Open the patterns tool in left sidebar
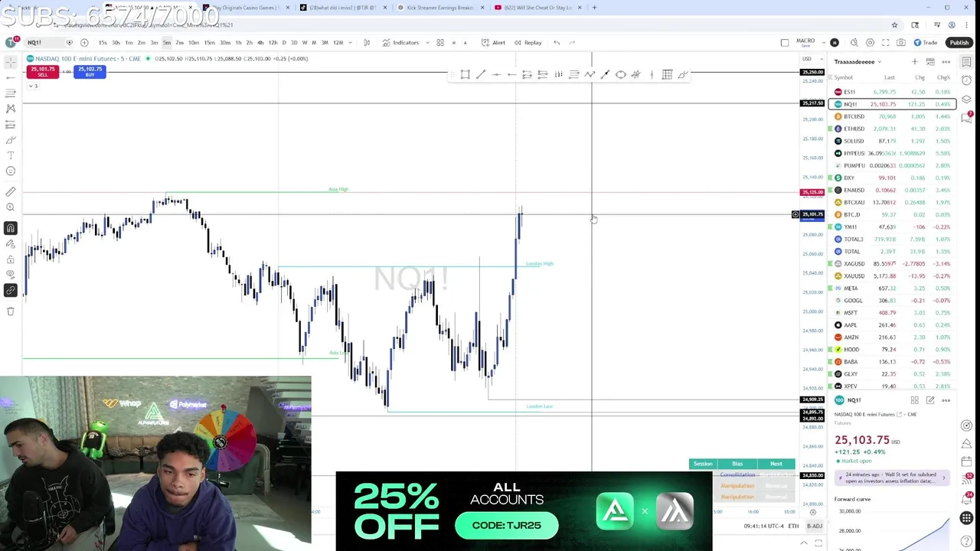The width and height of the screenshot is (980, 551). [x=10, y=109]
